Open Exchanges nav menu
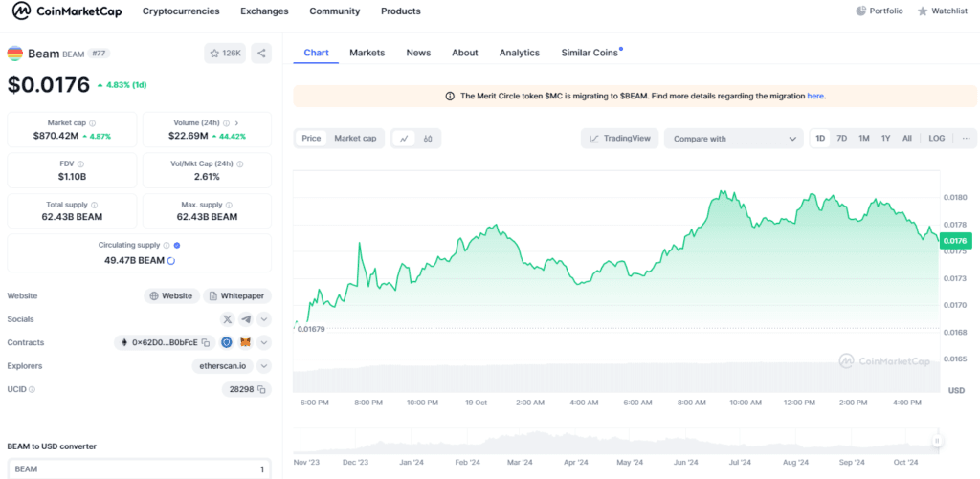Screen dimensions: 980x479 264,11
